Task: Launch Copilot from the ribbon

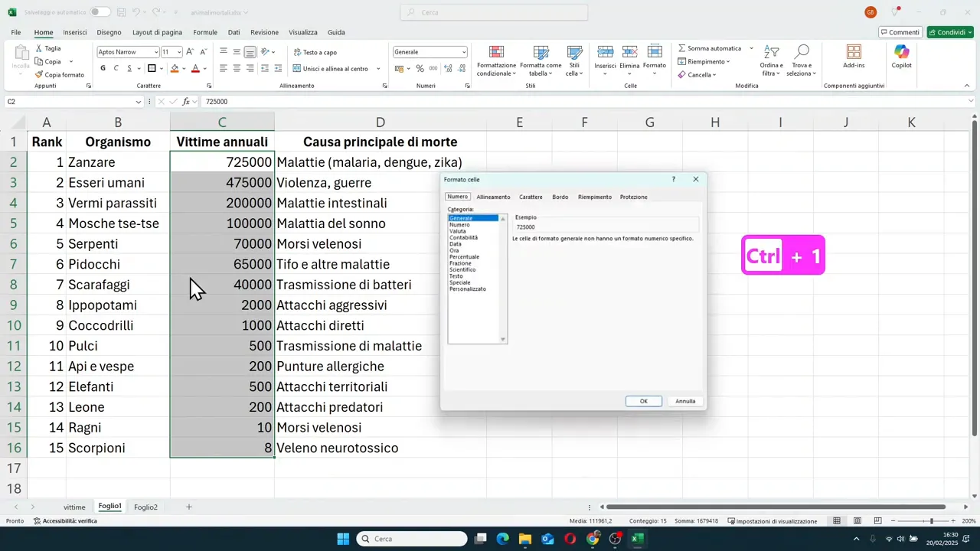Action: [901, 56]
